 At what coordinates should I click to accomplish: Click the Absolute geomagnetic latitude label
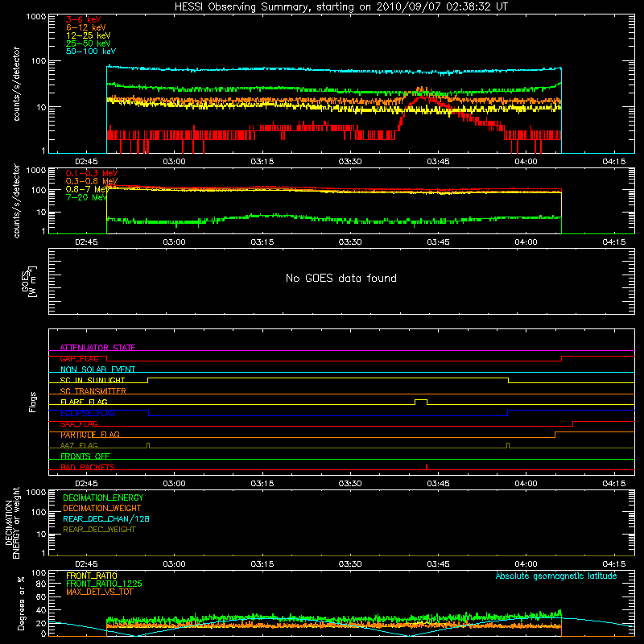[x=556, y=576]
